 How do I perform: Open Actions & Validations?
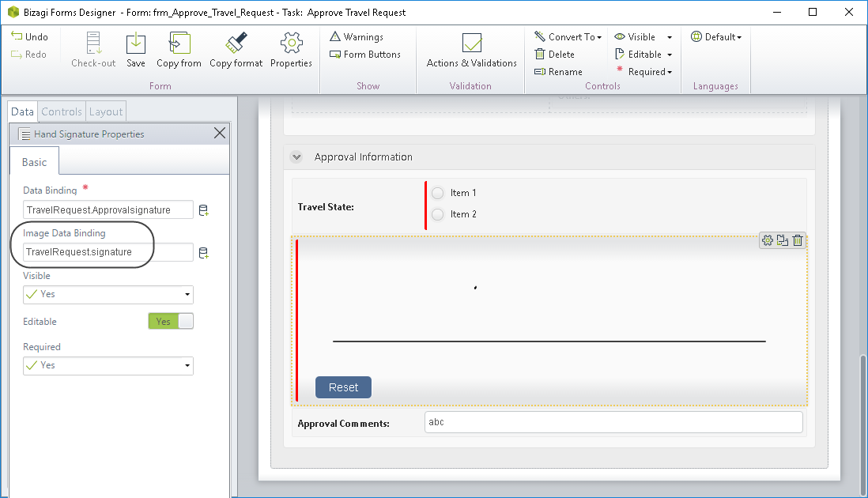(472, 50)
